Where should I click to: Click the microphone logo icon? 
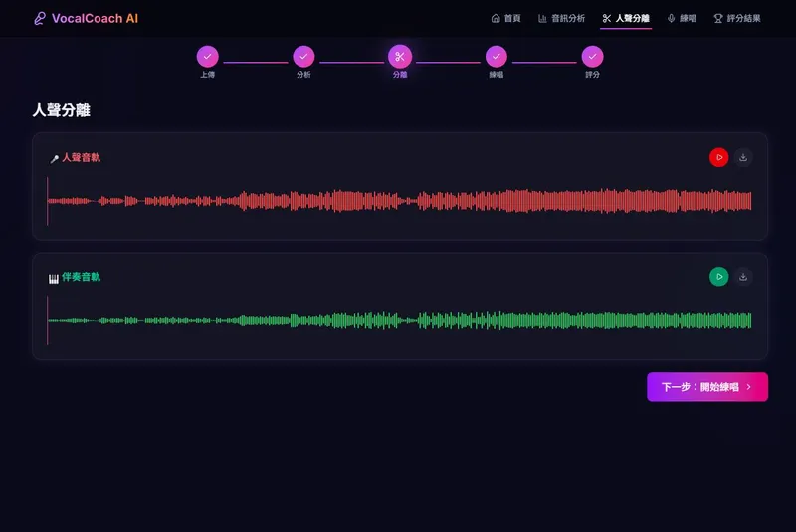(x=40, y=18)
